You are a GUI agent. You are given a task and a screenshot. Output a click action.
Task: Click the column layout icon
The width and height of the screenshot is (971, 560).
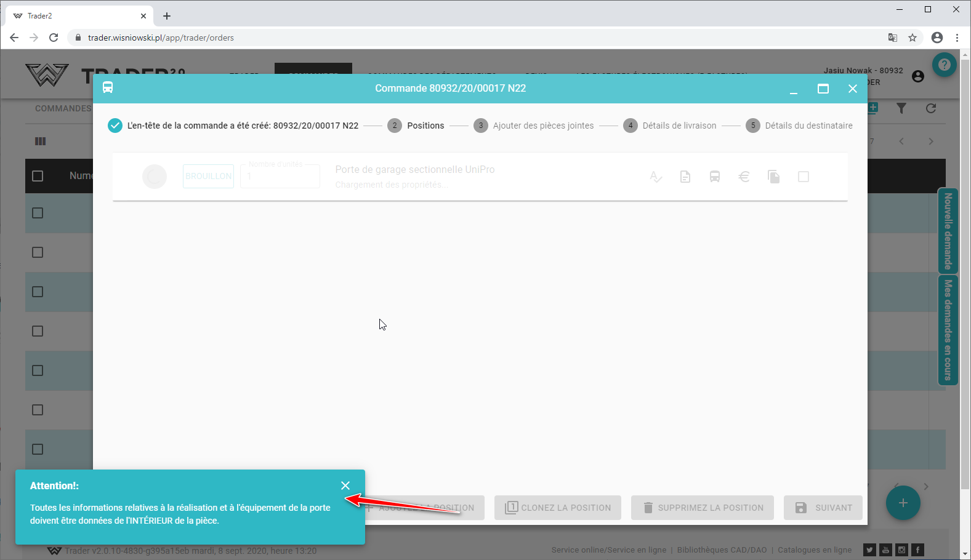point(41,142)
